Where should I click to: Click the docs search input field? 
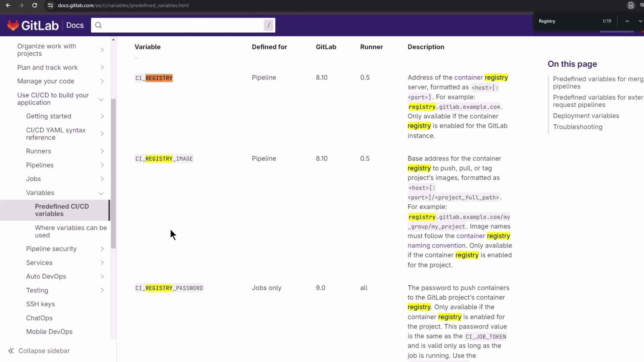(x=181, y=25)
